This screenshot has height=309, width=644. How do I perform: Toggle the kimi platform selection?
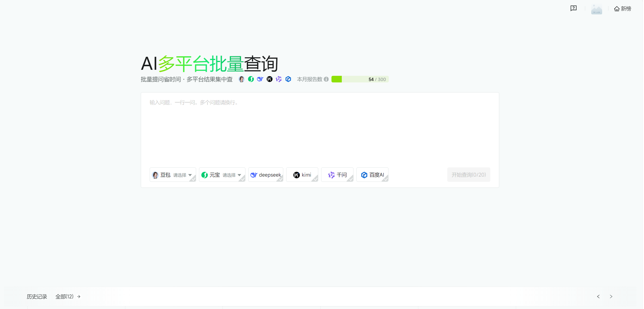coord(302,175)
